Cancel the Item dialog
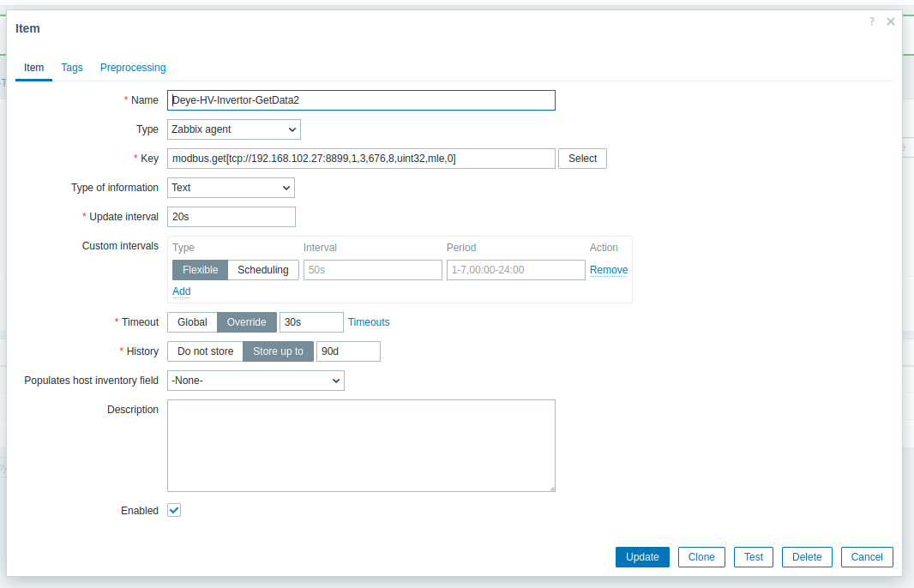This screenshot has height=588, width=914. click(867, 557)
